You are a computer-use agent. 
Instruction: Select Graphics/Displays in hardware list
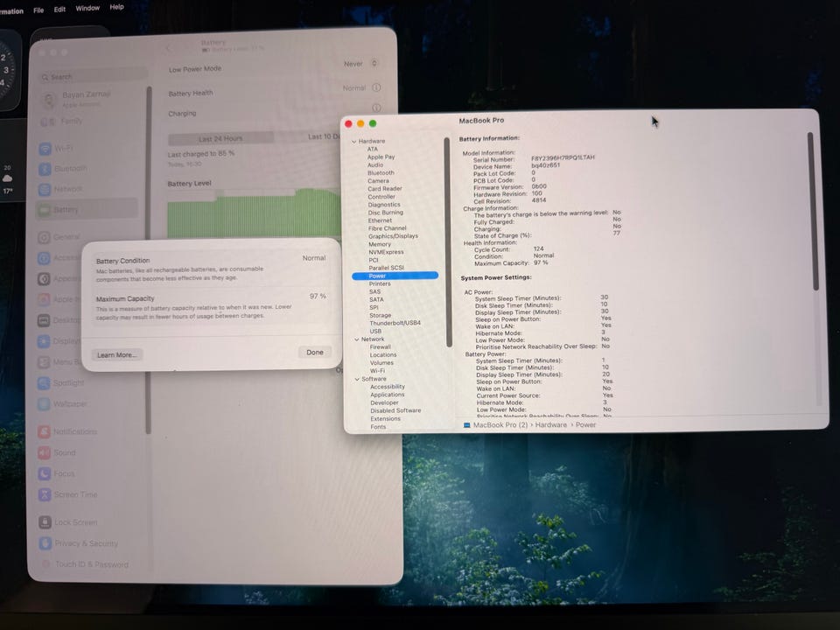click(393, 235)
